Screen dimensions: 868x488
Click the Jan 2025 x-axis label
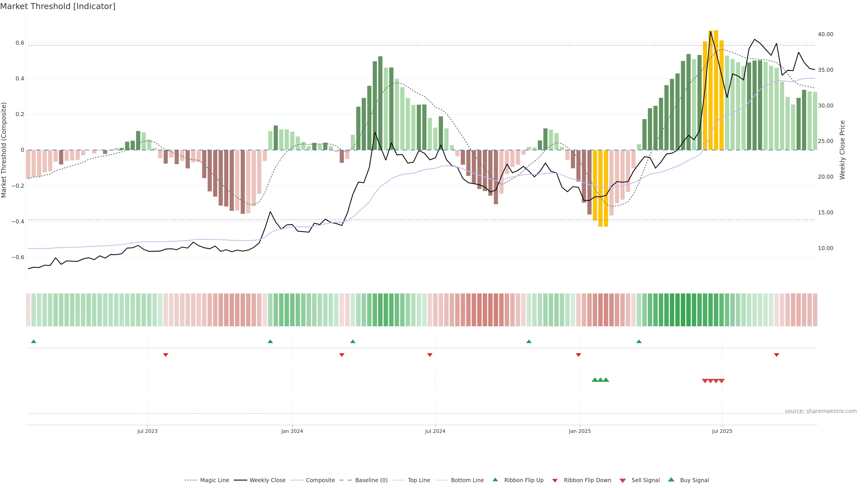(580, 431)
